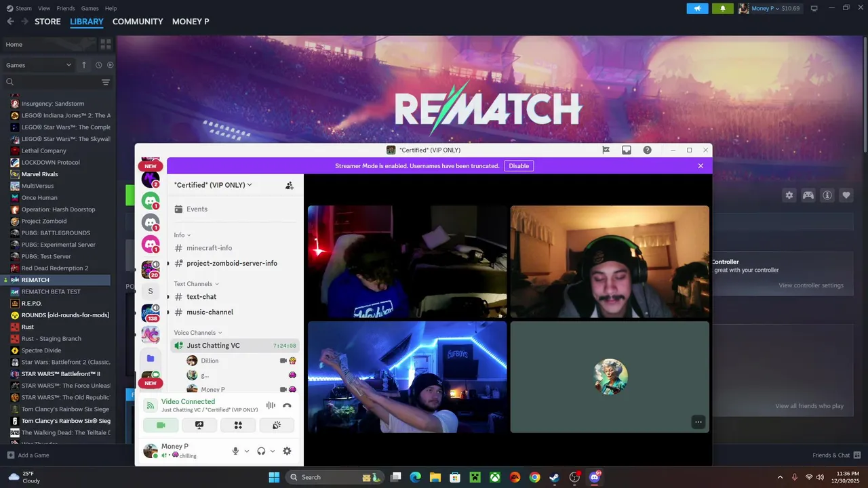Collapse Discord Info category
The height and width of the screenshot is (488, 868).
[182, 235]
